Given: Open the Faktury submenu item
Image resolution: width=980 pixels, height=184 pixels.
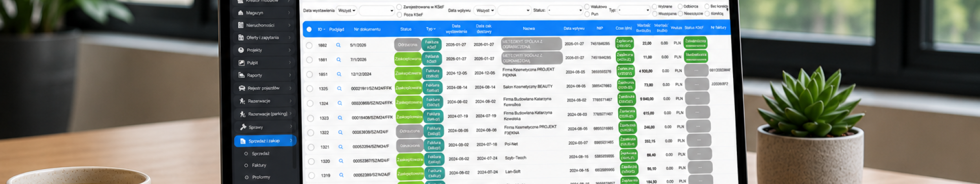Looking at the screenshot, I should (x=259, y=165).
